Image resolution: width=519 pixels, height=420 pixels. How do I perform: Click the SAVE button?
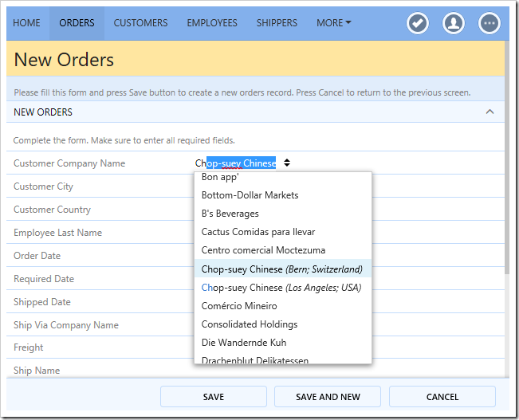point(214,397)
